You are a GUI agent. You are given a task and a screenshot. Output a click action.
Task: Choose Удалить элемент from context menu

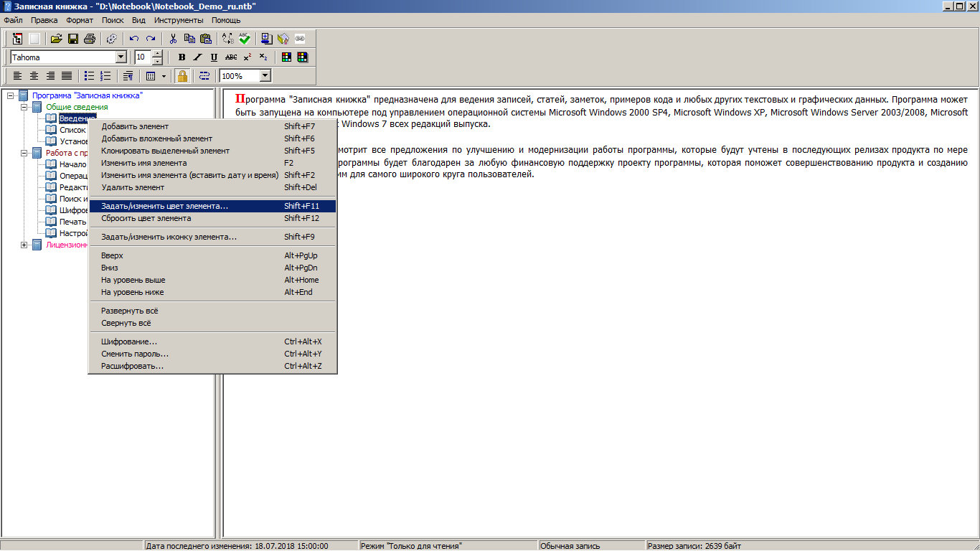click(x=133, y=187)
